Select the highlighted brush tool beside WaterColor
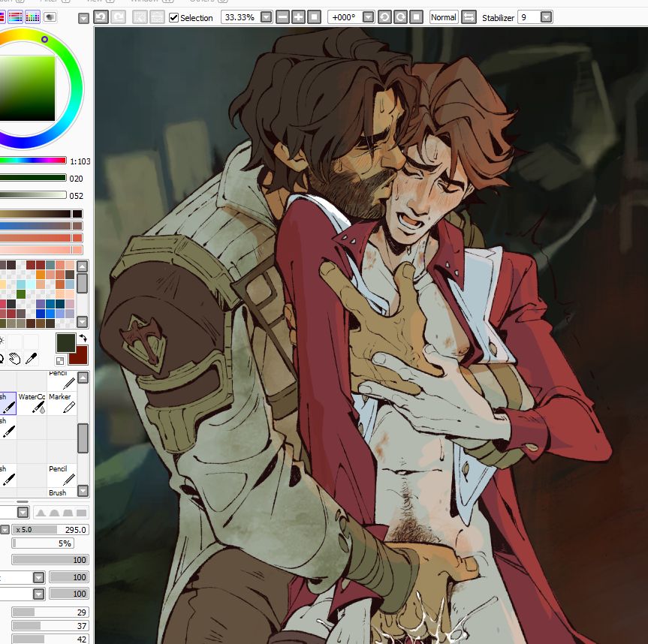This screenshot has height=644, width=648. click(x=8, y=403)
